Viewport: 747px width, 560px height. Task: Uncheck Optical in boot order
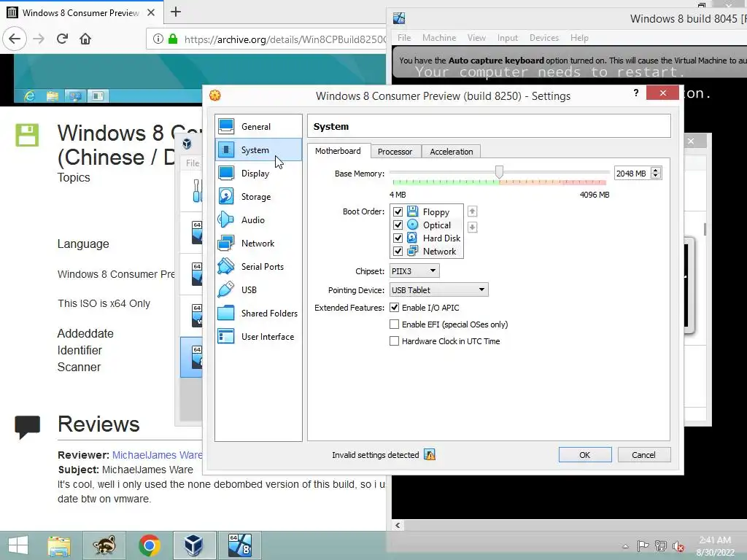(398, 225)
